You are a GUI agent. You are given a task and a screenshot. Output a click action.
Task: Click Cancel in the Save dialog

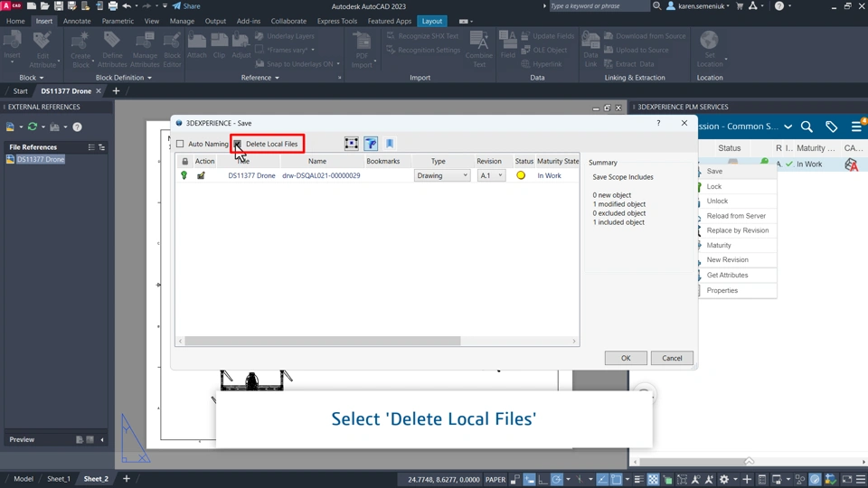click(x=672, y=358)
